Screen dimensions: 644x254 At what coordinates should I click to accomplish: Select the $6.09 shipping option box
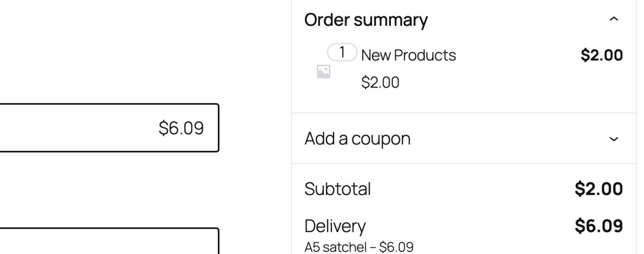point(109,128)
